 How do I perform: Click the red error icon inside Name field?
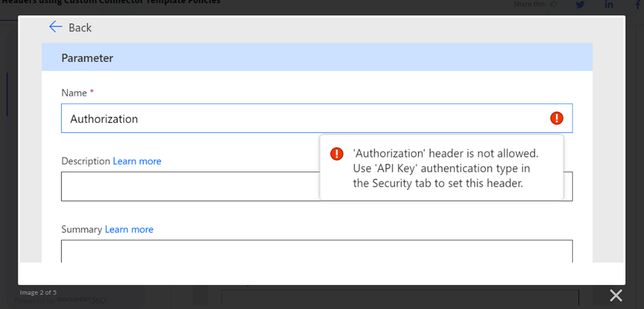[x=557, y=118]
